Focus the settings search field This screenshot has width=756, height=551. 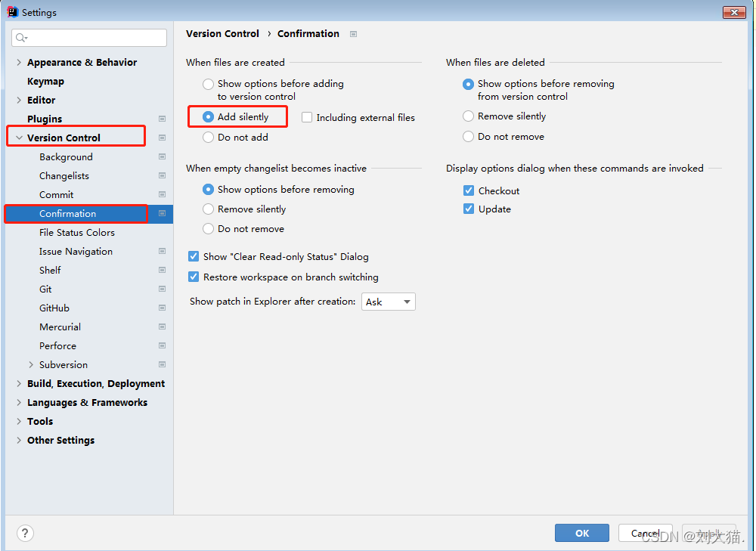tap(89, 38)
